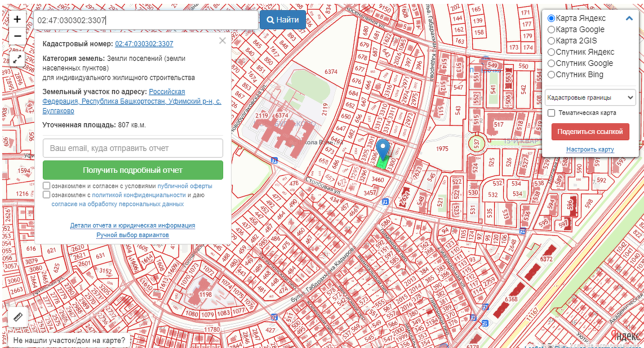Click the Поделиться ссылкой button
The image size is (644, 348).
[590, 132]
